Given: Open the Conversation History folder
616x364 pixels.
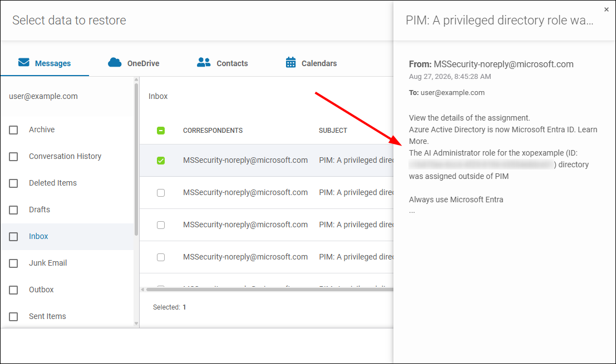Looking at the screenshot, I should tap(65, 156).
